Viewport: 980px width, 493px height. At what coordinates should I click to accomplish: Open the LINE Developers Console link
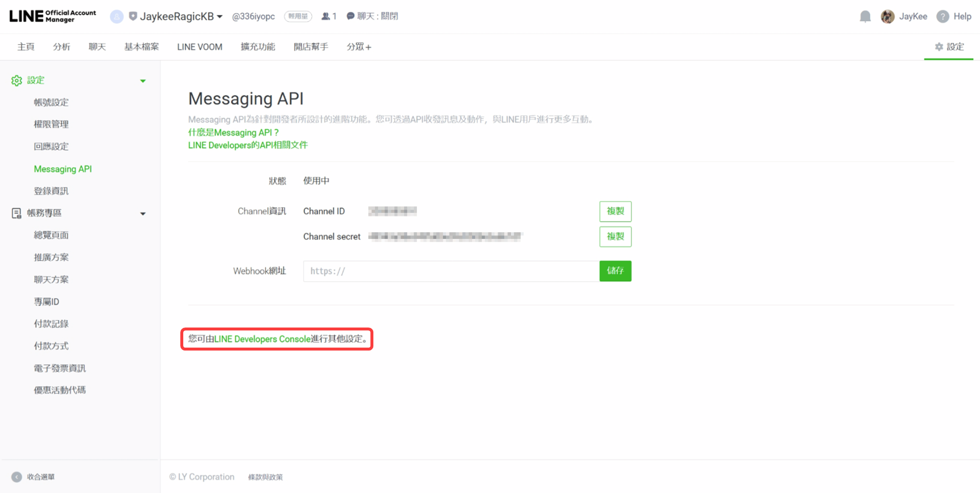click(x=263, y=339)
